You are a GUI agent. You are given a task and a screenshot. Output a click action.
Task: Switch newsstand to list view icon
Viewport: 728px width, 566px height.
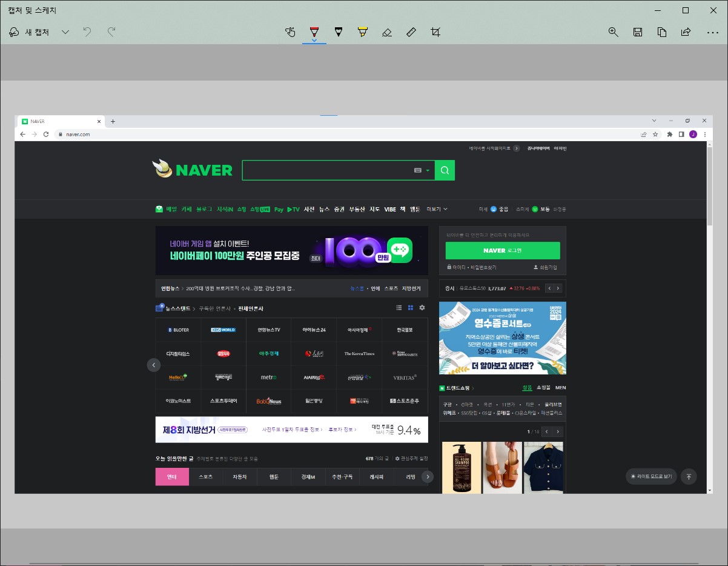coord(399,308)
